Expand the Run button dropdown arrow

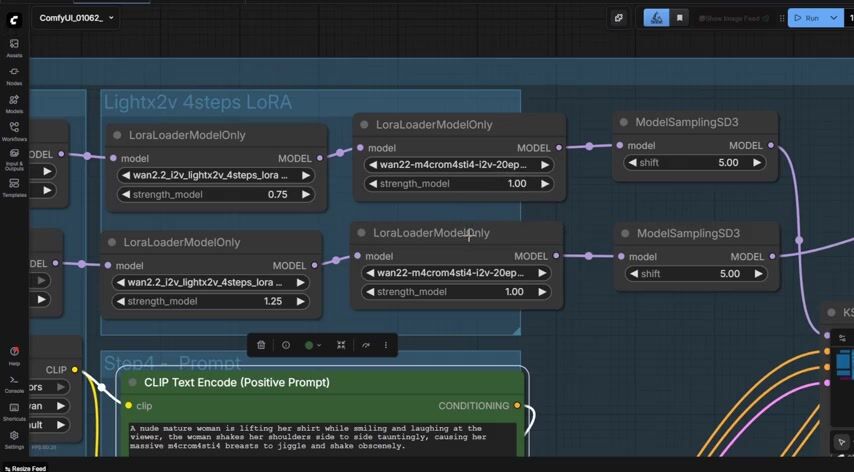coord(834,18)
